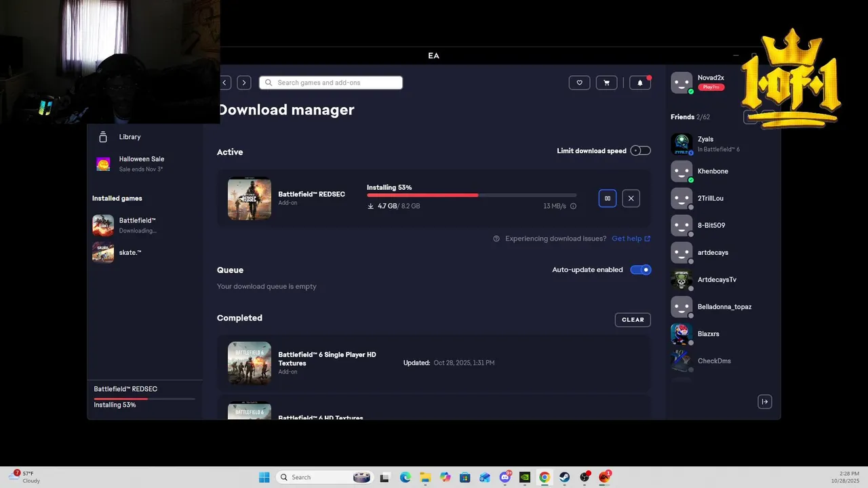Collapse the friends panel arrow button
The image size is (868, 488).
764,402
